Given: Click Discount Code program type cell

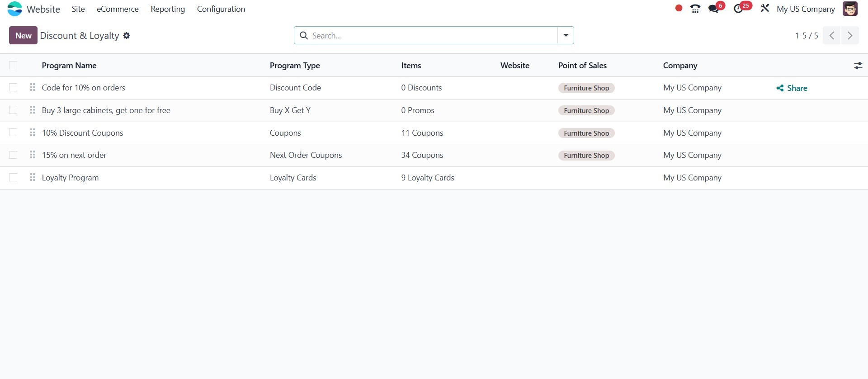Looking at the screenshot, I should (295, 88).
